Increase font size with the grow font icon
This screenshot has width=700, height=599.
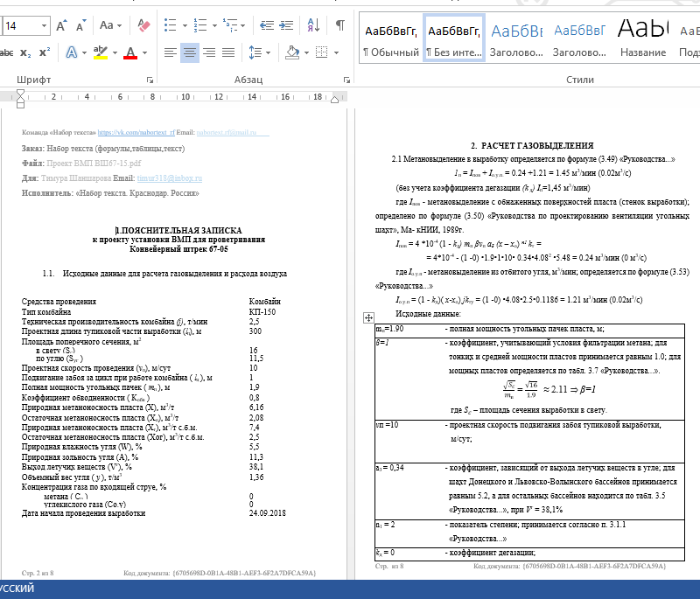point(62,26)
